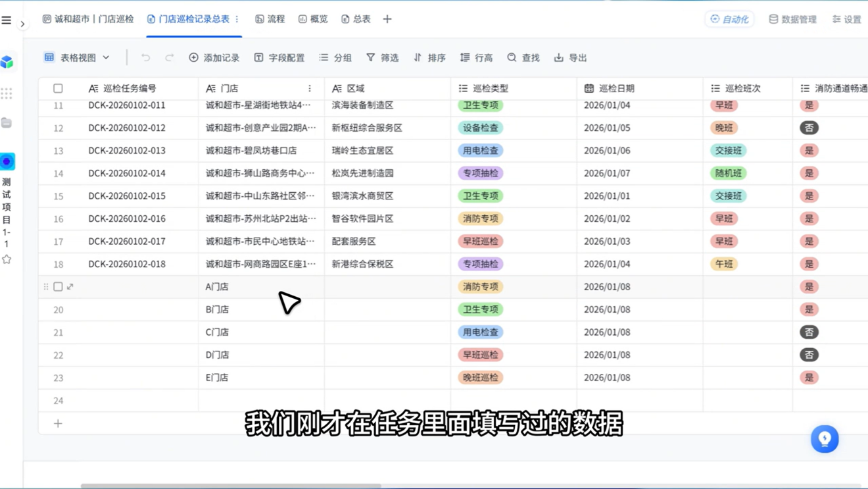Open the options dots beside 门店巡检记录总表
Screen dimensions: 868x489
237,19
